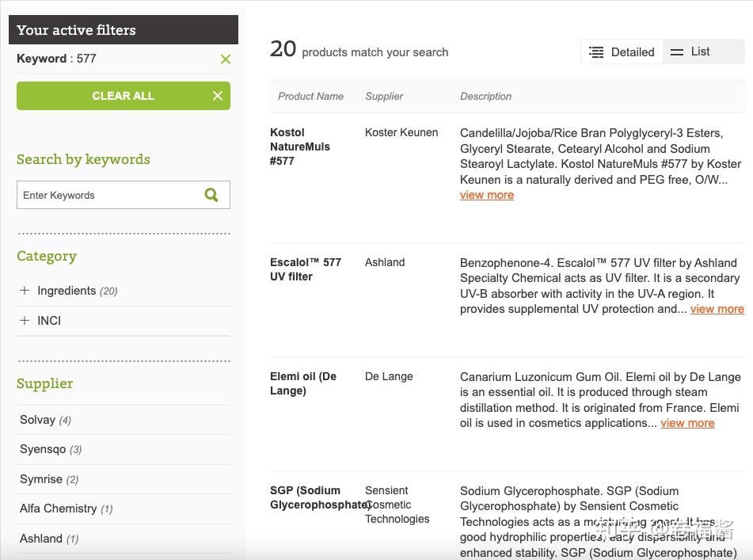Sort by Product Name column header
Screen dimensions: 753x560
(x=310, y=97)
